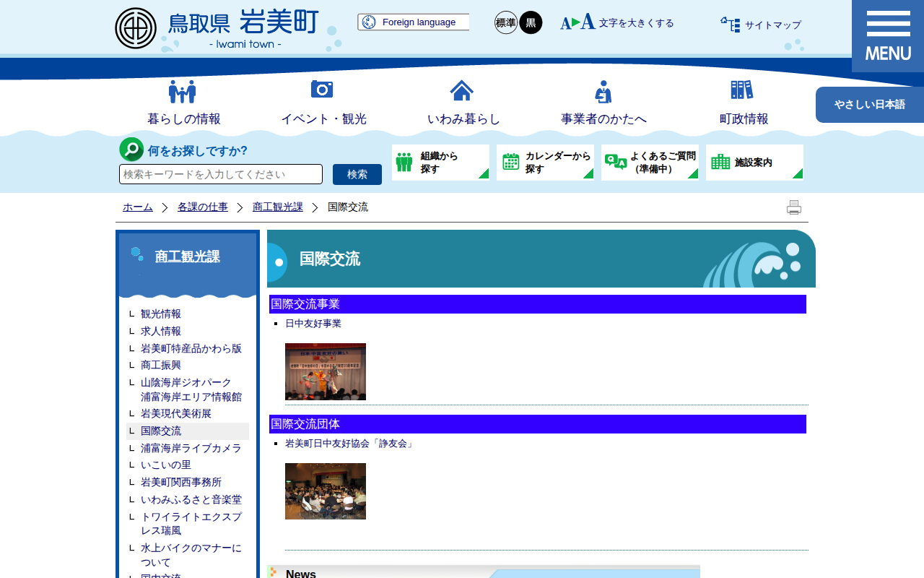This screenshot has height=578, width=924.
Task: Click the 諍友会 banquet photo thumbnail
Action: point(326,491)
